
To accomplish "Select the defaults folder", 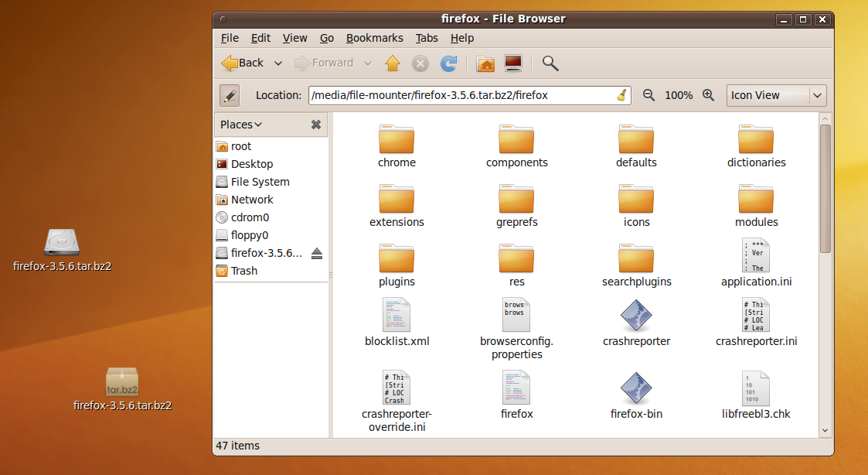I will tap(636, 146).
